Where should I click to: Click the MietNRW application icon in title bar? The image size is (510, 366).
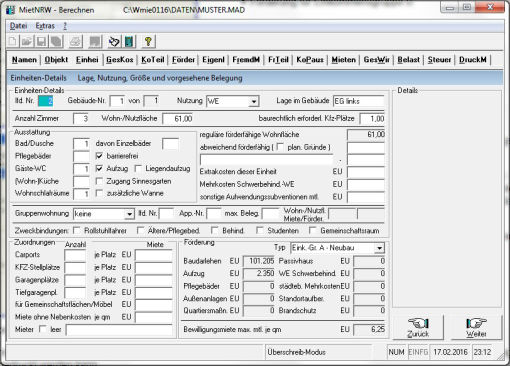(11, 10)
